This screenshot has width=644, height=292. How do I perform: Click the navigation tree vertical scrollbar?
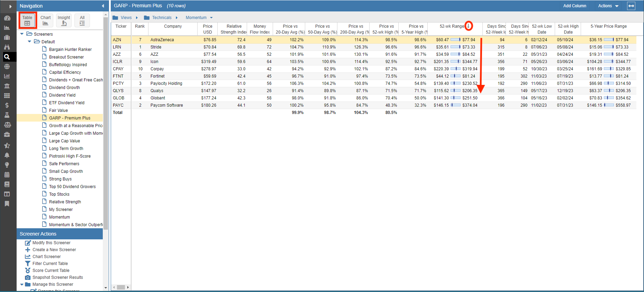[x=106, y=123]
